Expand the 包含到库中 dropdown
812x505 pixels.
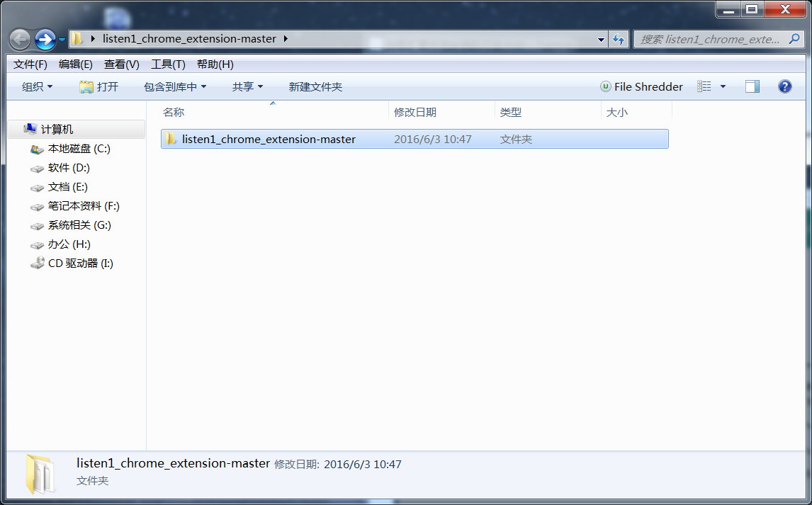(x=175, y=86)
